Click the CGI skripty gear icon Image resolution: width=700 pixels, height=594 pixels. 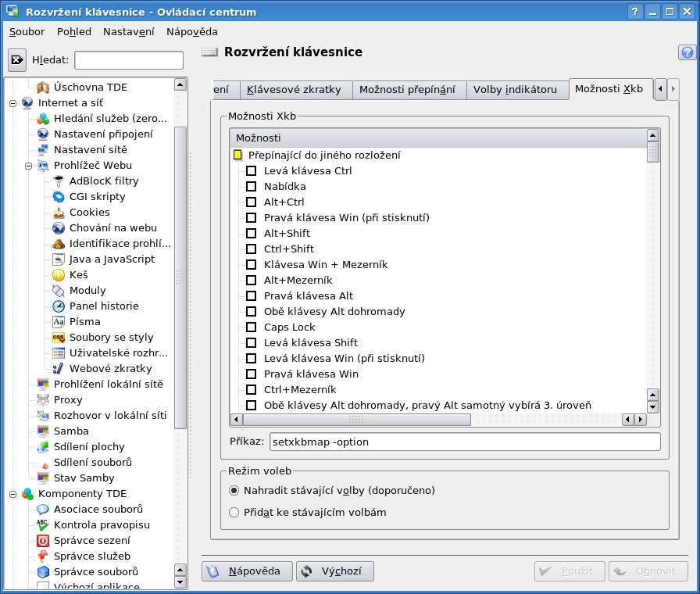[x=59, y=196]
